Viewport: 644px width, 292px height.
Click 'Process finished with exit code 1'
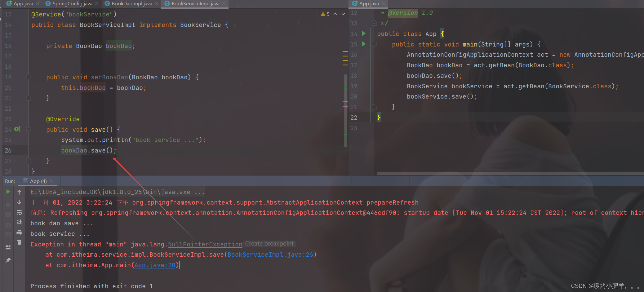92,286
